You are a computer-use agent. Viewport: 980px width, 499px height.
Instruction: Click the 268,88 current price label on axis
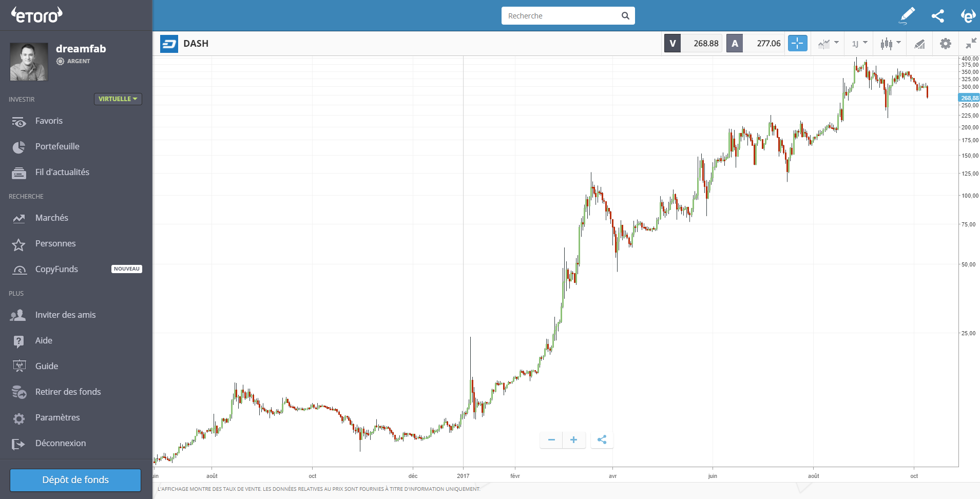tap(969, 98)
